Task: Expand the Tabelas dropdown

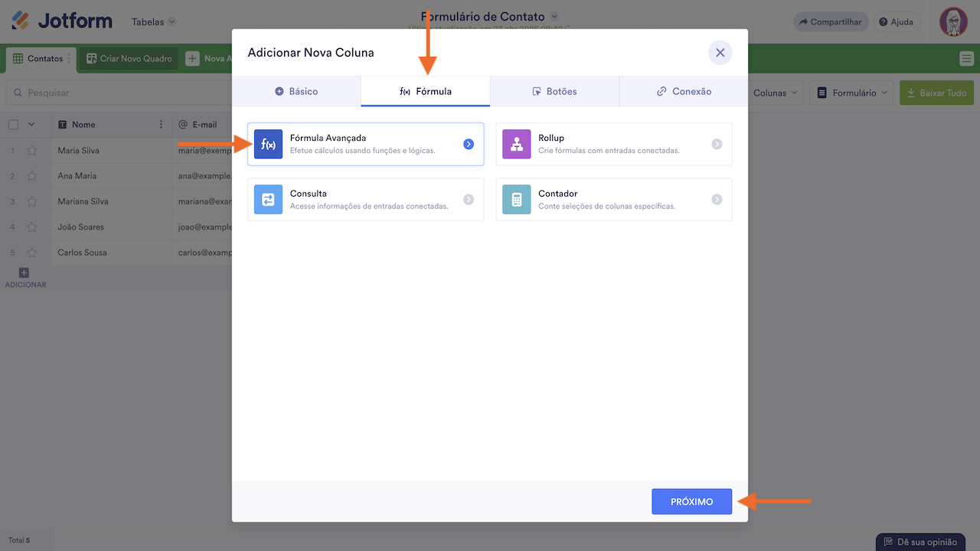Action: (153, 22)
